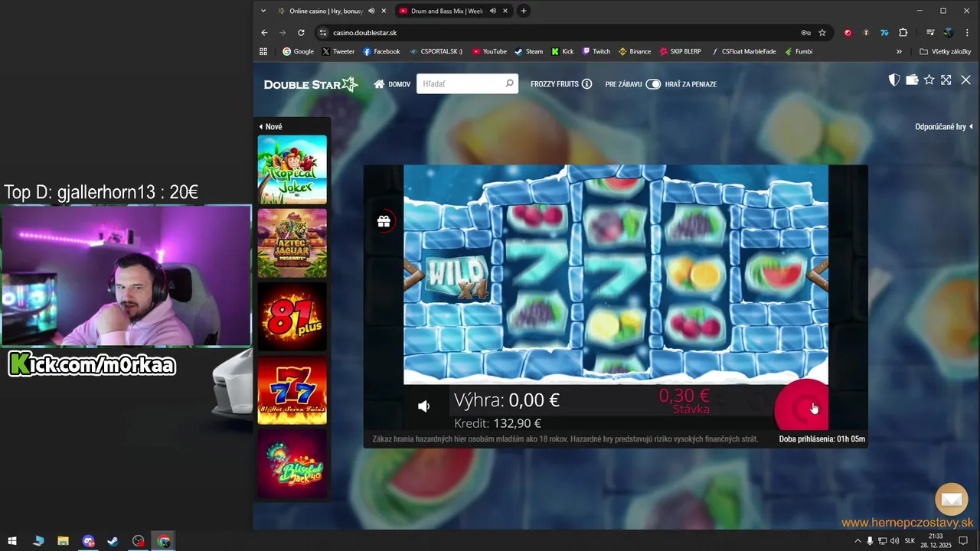Open Aztec Jaguar game thumbnail
The image size is (980, 551).
292,243
